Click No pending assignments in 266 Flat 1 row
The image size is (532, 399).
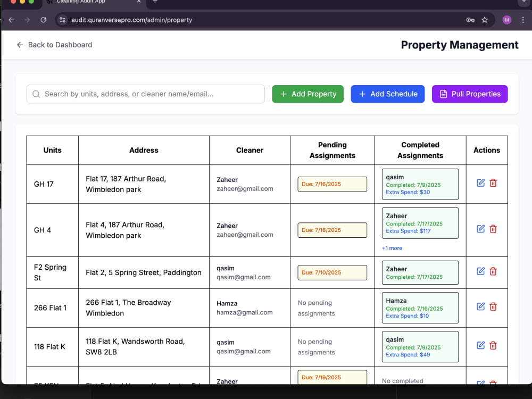click(x=316, y=308)
